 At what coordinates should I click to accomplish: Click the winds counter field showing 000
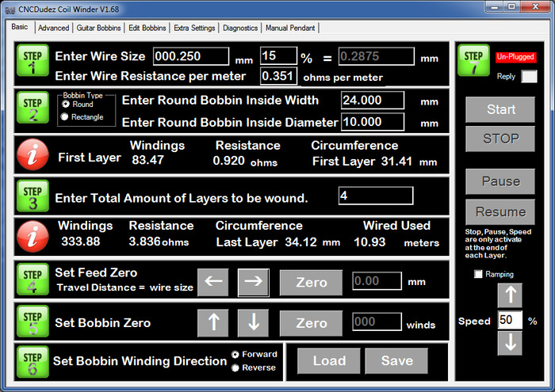point(377,322)
